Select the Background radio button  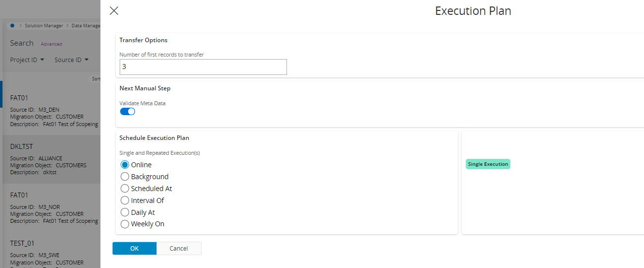point(125,177)
